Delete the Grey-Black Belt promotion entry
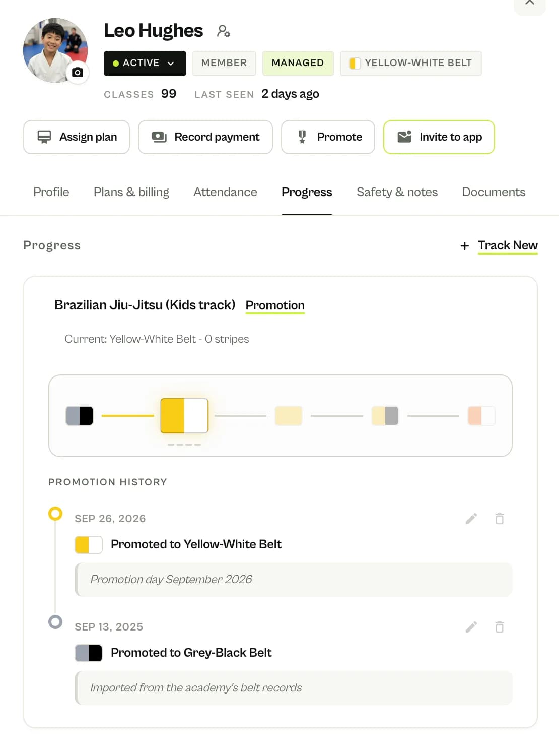Viewport: 559px width, 756px height. 499,627
